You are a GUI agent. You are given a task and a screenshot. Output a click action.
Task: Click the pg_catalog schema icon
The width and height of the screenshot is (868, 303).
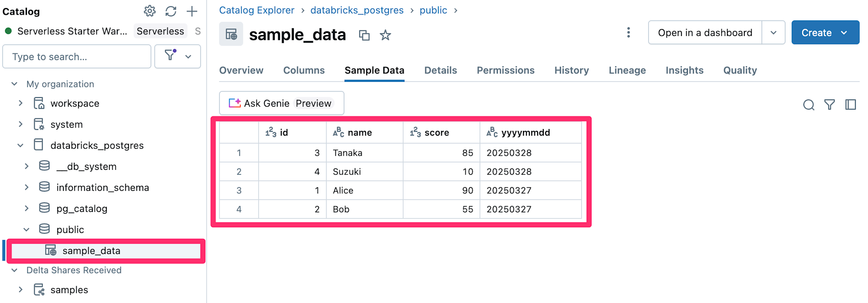point(44,208)
